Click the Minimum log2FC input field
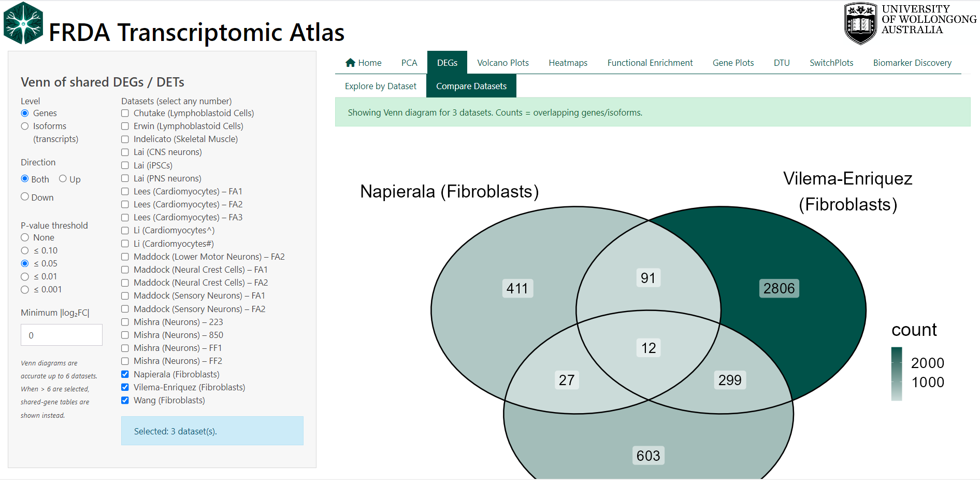980x480 pixels. pos(62,335)
